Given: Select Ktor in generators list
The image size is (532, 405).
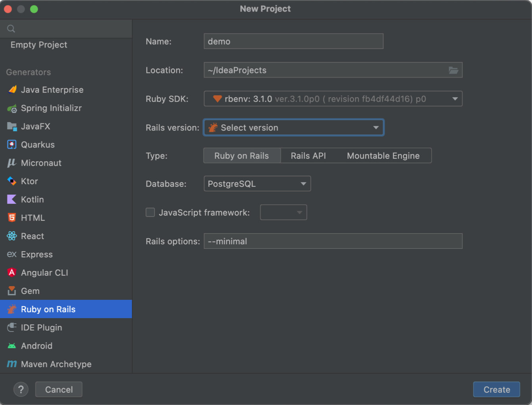Looking at the screenshot, I should tap(66, 181).
